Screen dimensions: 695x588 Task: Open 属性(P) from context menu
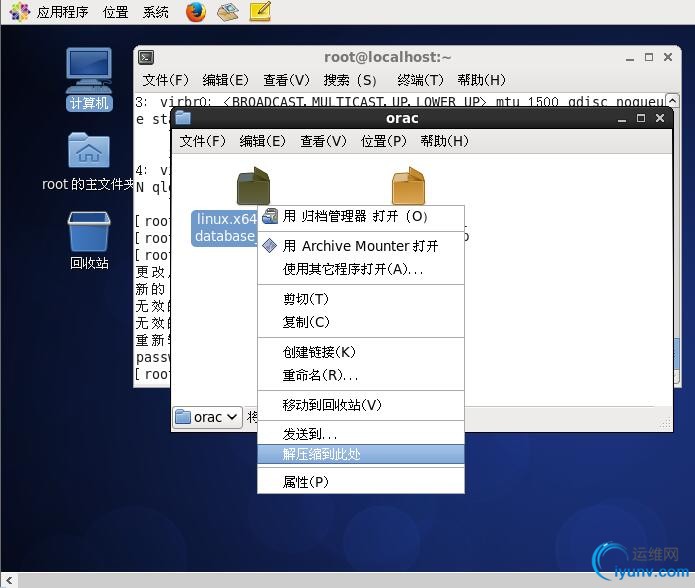tap(361, 482)
